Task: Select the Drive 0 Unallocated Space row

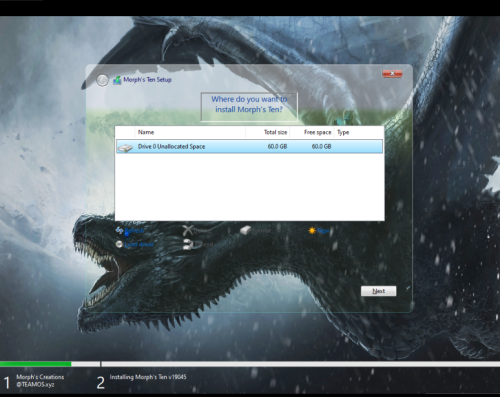Action: tap(249, 147)
